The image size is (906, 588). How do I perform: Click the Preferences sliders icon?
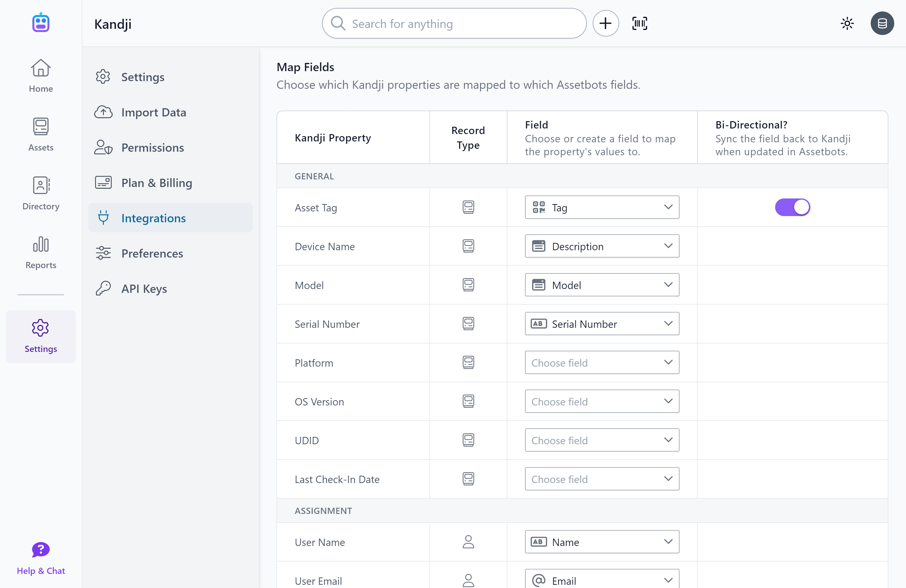click(103, 253)
